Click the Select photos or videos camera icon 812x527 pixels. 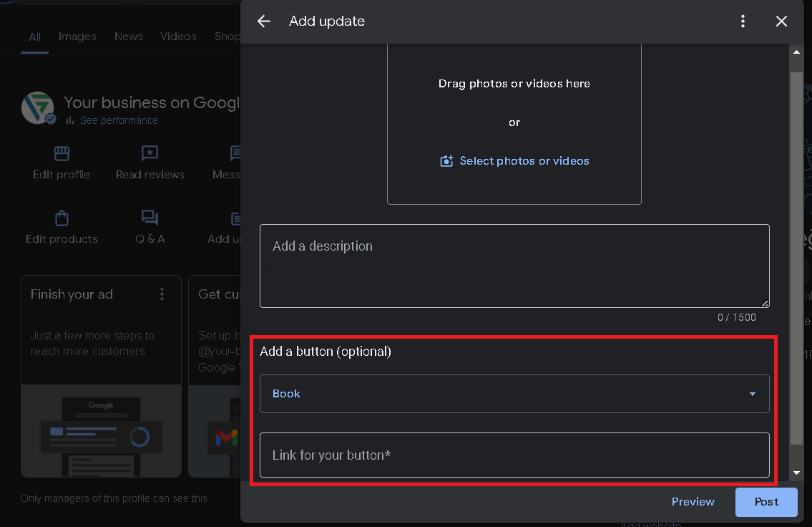tap(446, 160)
